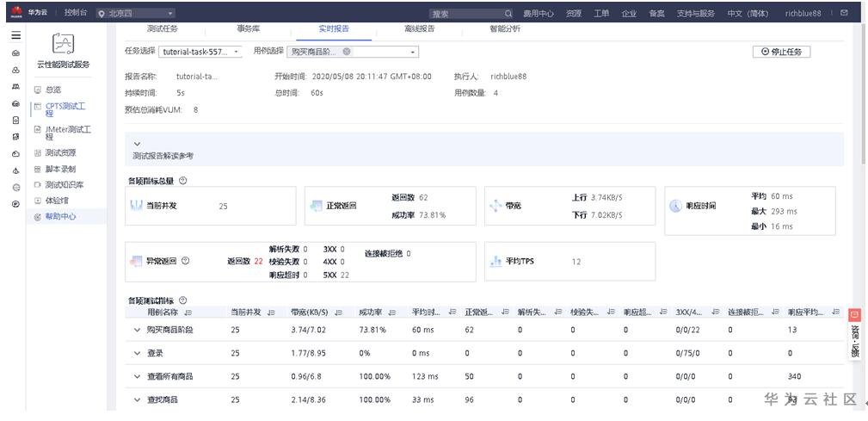Click the help icon beside 各项测试指标

pos(182,300)
